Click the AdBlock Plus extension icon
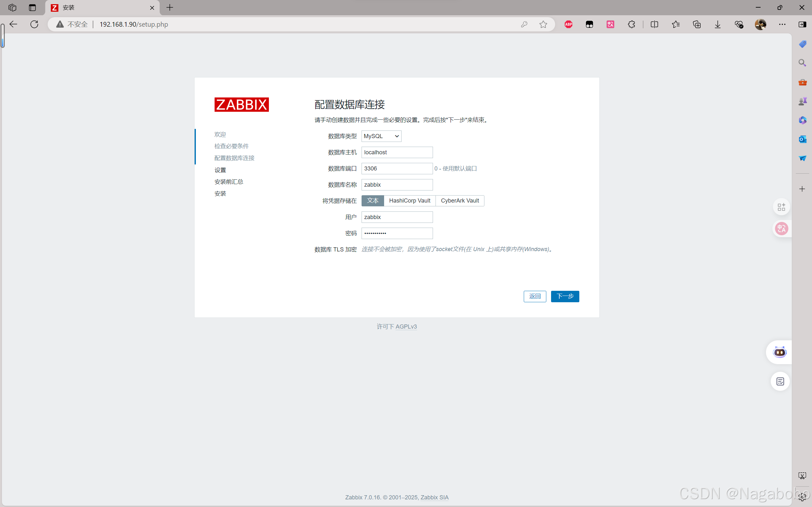The height and width of the screenshot is (507, 812). point(568,24)
